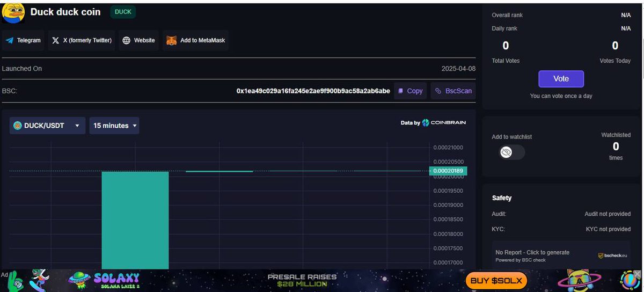
Task: Click the Overall rank N/A value
Action: point(626,16)
